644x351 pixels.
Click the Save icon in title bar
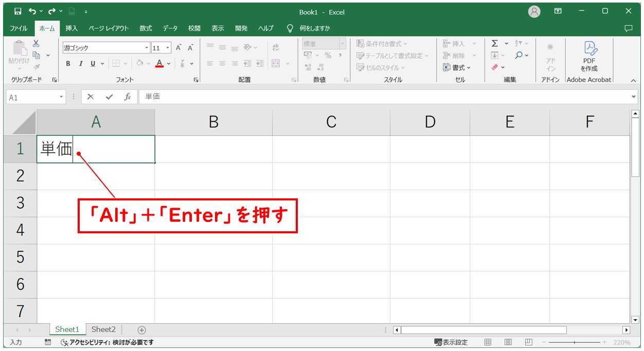point(18,11)
